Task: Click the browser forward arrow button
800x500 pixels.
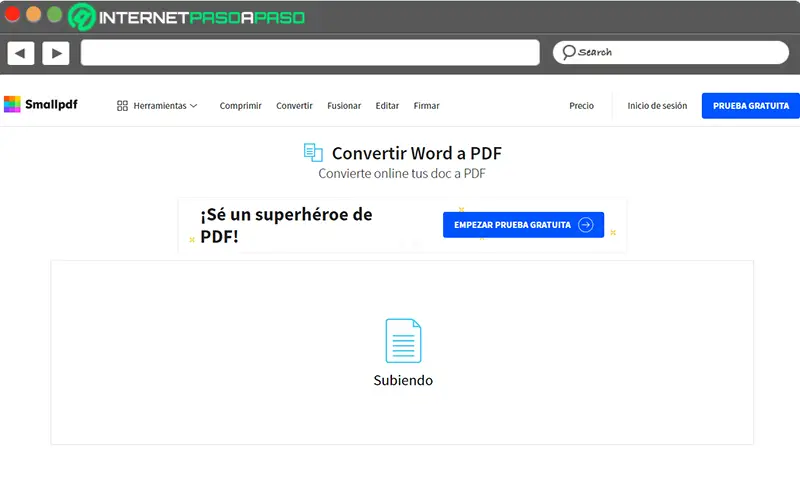Action: tap(56, 53)
